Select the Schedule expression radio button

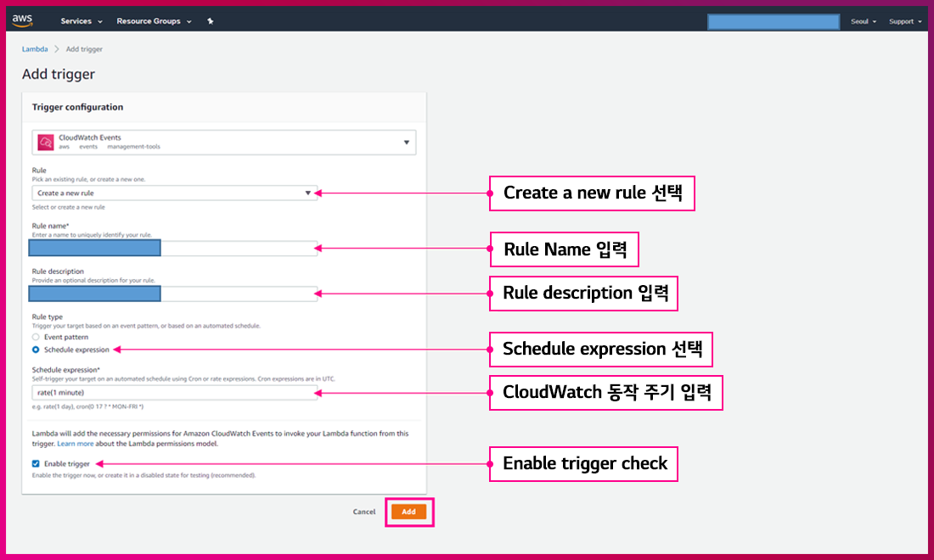36,350
